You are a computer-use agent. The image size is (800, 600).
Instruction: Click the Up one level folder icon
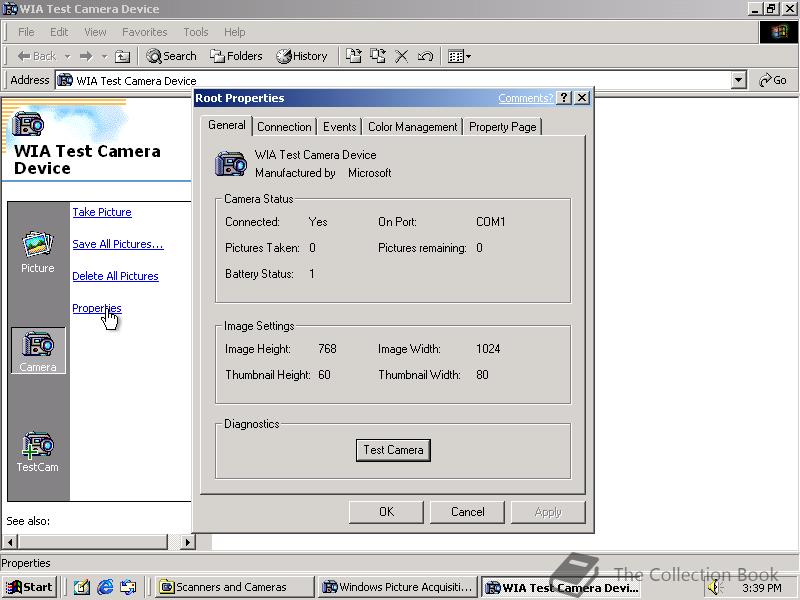[x=122, y=56]
